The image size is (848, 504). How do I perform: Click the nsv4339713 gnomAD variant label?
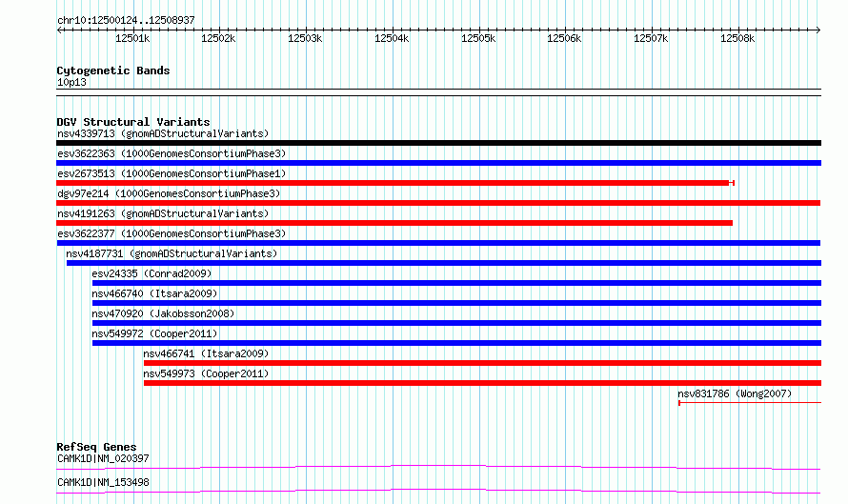pyautogui.click(x=163, y=133)
